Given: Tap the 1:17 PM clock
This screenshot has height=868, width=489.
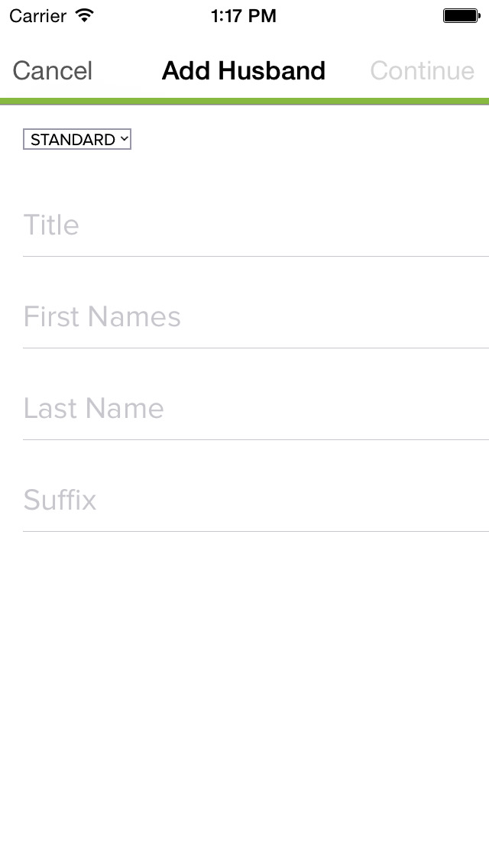Looking at the screenshot, I should click(244, 16).
